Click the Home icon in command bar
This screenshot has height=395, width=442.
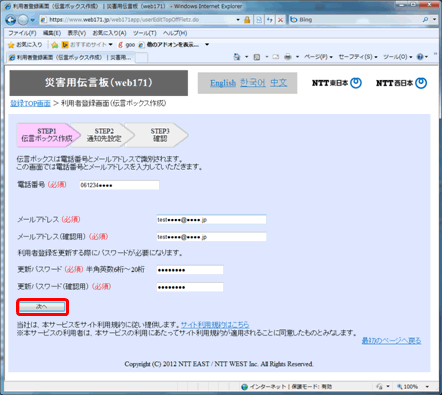237,57
